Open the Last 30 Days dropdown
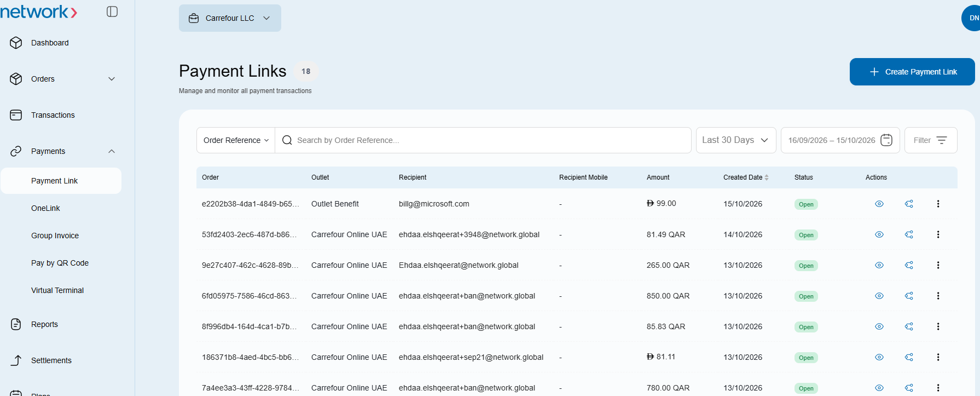 [x=736, y=140]
